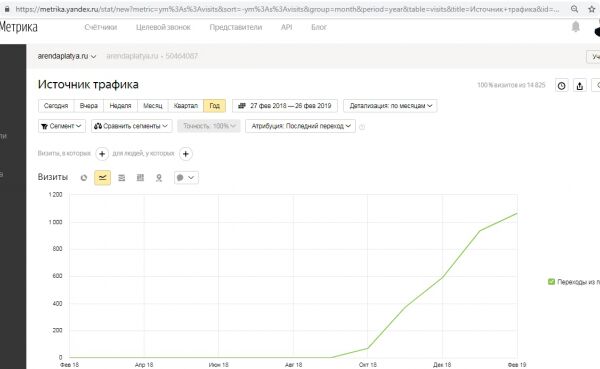This screenshot has width=600, height=369.
Task: Switch to column chart icon
Action: [x=140, y=178]
